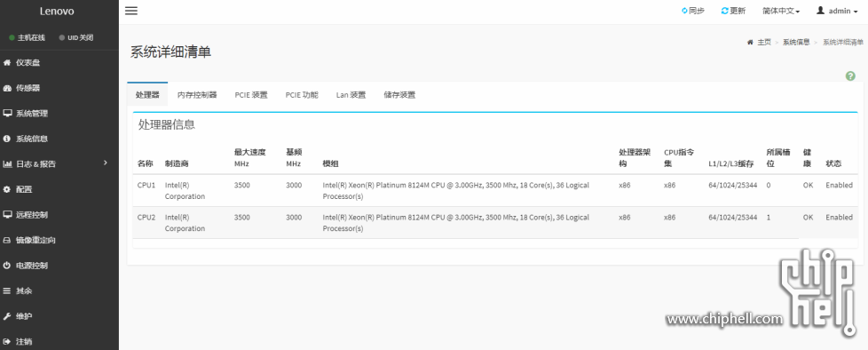The height and width of the screenshot is (350, 868).
Task: Click the CPU2 name cell
Action: [x=146, y=217]
